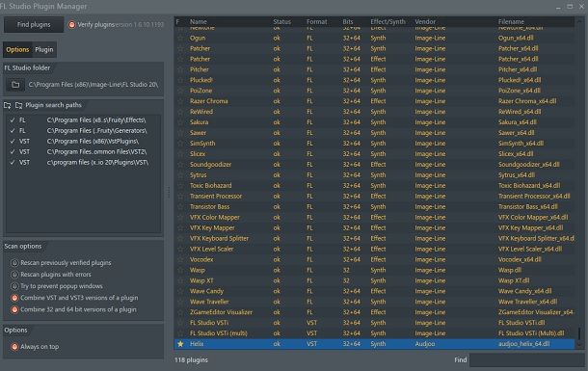
Task: Unfavorite Helix using its star icon
Action: click(181, 344)
